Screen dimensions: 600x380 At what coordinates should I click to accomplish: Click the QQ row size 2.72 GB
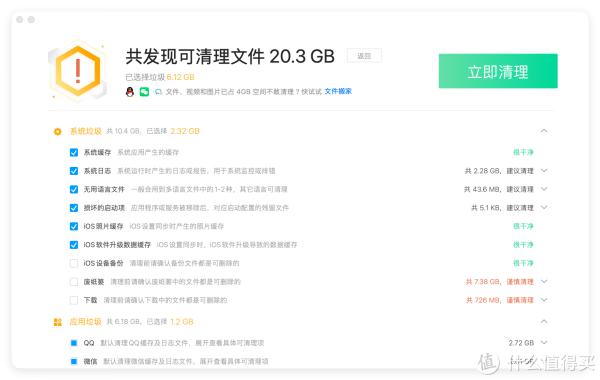tap(521, 343)
